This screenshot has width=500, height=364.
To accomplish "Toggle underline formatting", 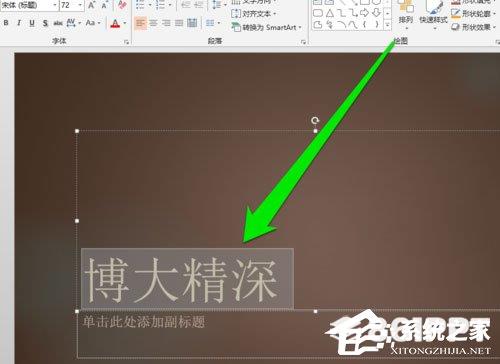I will (x=32, y=23).
